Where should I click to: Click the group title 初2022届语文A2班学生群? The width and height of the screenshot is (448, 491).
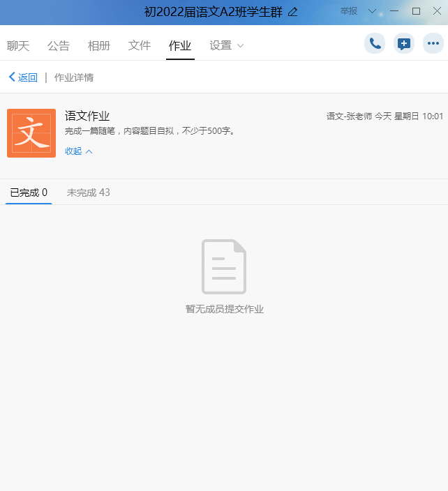214,12
